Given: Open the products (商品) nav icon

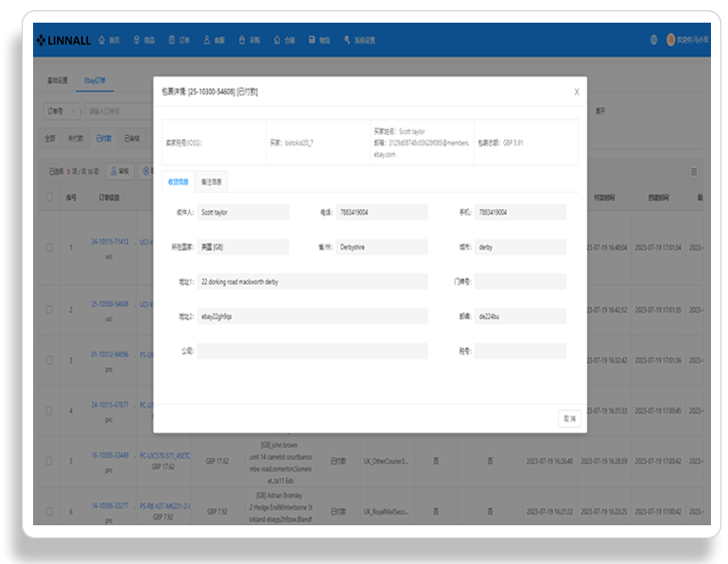Looking at the screenshot, I should click(136, 41).
